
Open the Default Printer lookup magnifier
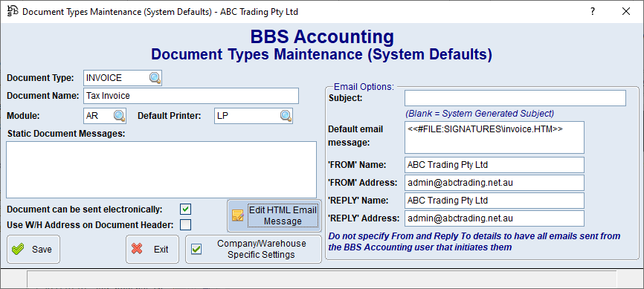[286, 116]
